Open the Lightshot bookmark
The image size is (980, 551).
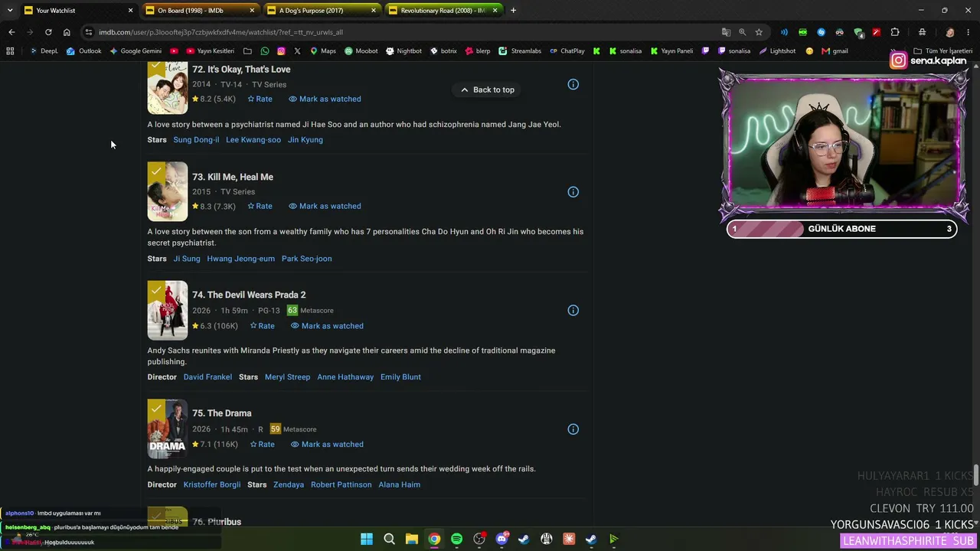click(776, 51)
